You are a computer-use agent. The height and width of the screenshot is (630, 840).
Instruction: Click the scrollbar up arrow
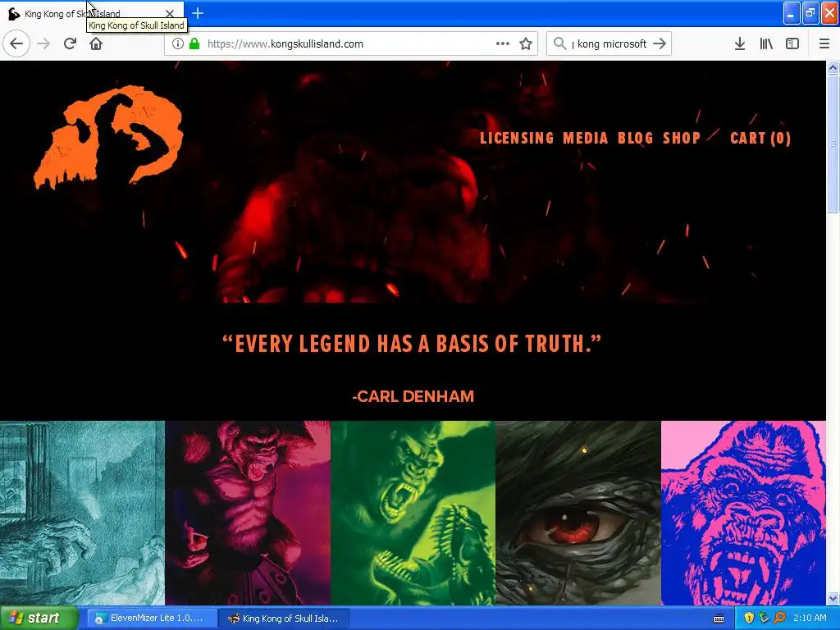833,67
